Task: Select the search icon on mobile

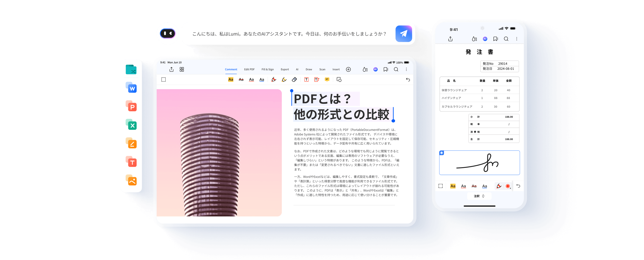Action: (506, 40)
